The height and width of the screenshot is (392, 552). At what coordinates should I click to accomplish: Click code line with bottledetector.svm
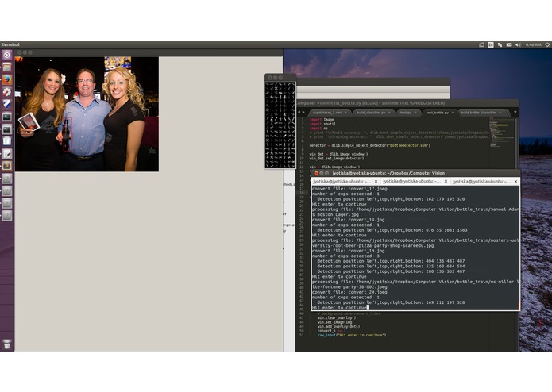369,145
